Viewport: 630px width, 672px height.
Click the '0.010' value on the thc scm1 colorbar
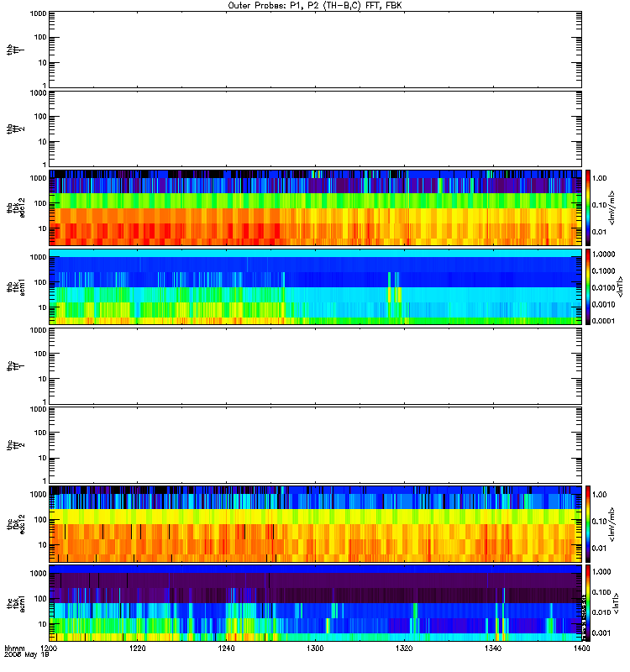click(601, 612)
